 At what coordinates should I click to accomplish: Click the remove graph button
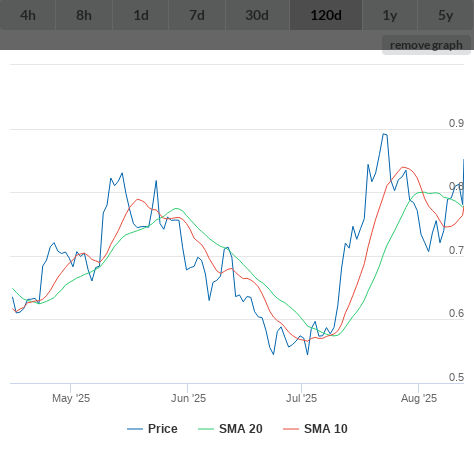click(426, 45)
